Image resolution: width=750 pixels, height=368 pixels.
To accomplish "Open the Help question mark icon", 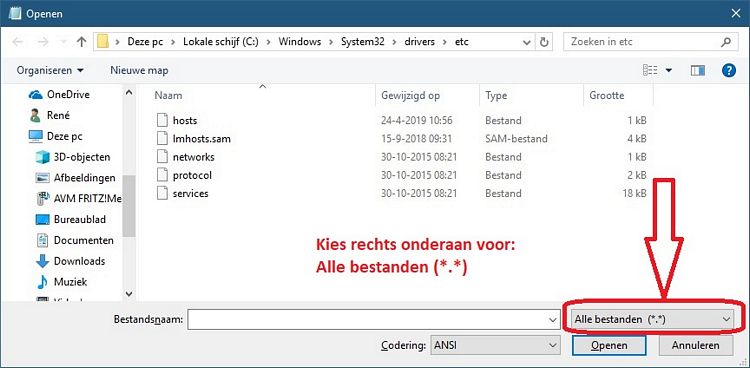I will [x=728, y=70].
